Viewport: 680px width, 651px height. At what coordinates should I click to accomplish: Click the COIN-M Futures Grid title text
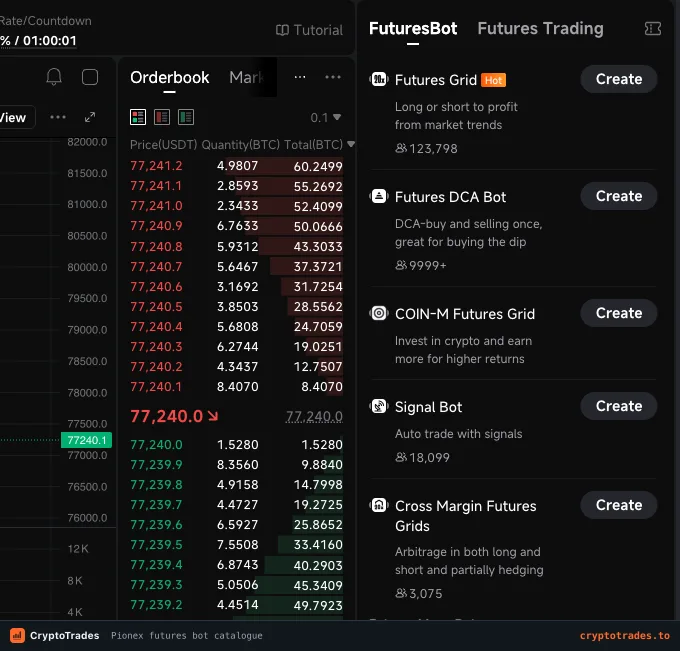(x=465, y=314)
